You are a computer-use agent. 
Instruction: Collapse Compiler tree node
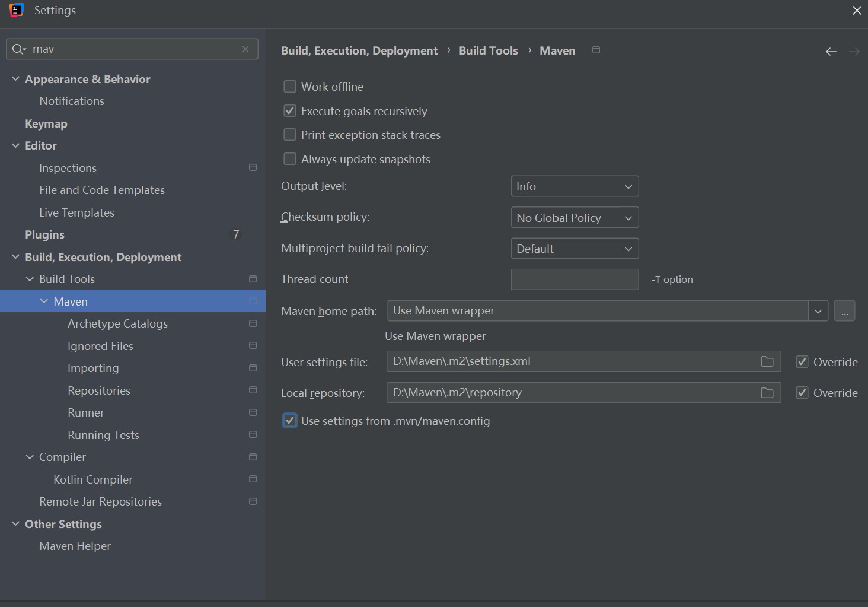tap(30, 457)
